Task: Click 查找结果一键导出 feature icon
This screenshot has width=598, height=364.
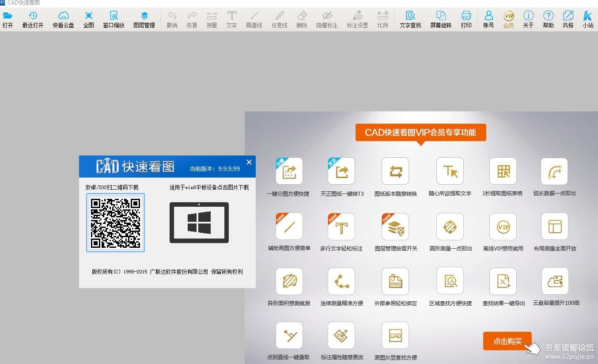Action: (503, 281)
